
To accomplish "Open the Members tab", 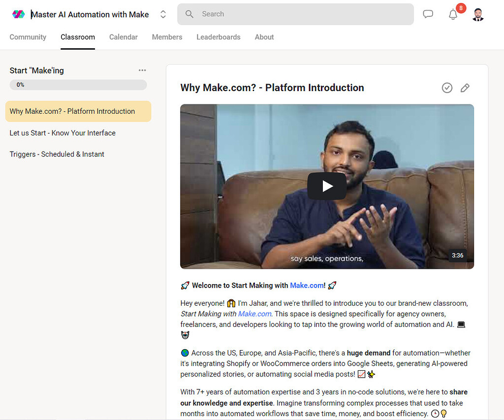I will click(x=167, y=37).
